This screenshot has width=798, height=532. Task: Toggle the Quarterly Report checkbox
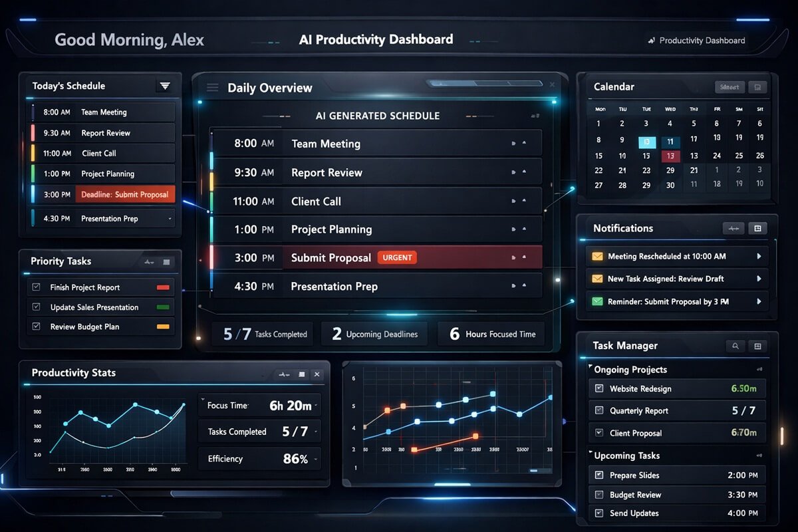tap(598, 410)
